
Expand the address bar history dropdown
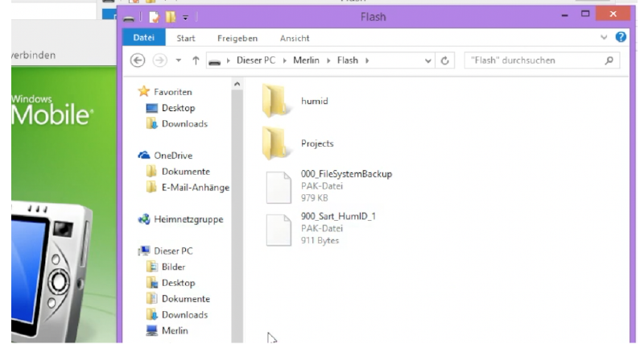(x=427, y=61)
